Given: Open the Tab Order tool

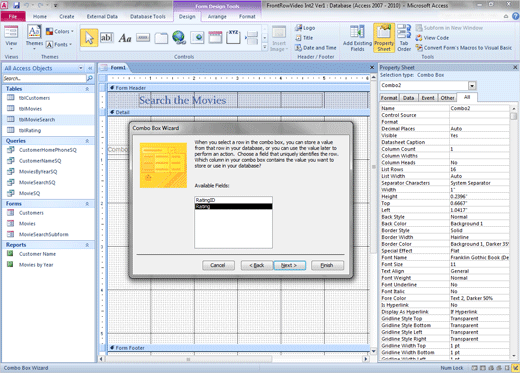Looking at the screenshot, I should click(x=404, y=37).
